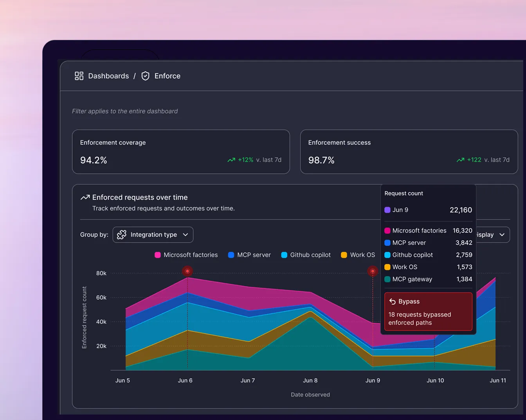Toggle the MCP server legend blue swatch
This screenshot has height=420, width=526.
(231, 255)
